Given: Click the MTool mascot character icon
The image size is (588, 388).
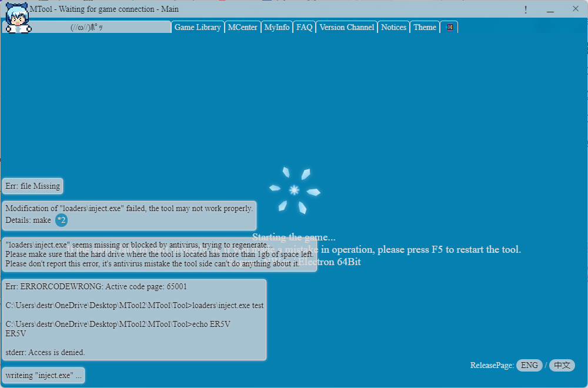Looking at the screenshot, I should (x=17, y=18).
